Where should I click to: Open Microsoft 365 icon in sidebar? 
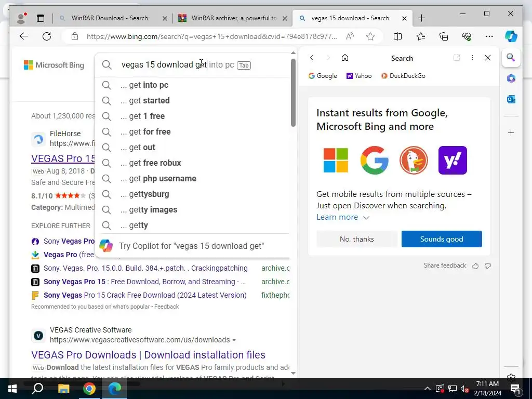(x=511, y=78)
